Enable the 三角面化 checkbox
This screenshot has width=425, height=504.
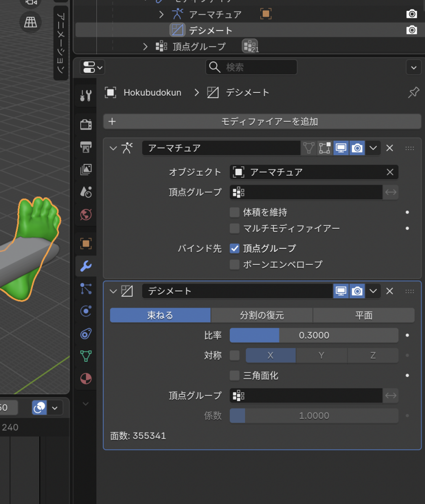click(x=235, y=376)
